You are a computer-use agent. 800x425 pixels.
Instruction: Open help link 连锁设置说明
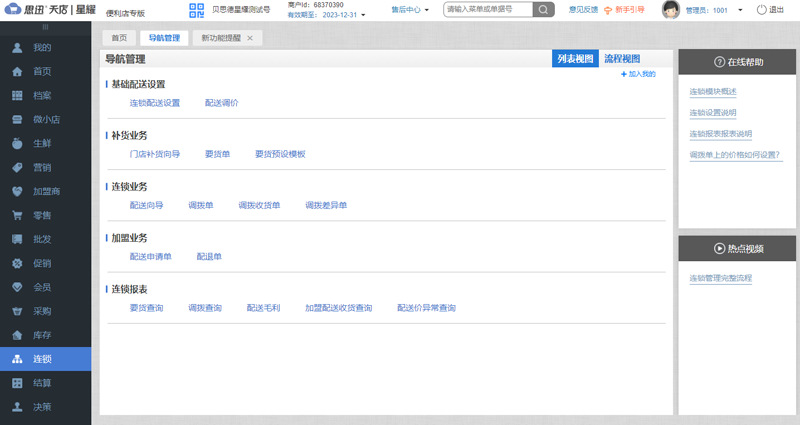coord(713,113)
